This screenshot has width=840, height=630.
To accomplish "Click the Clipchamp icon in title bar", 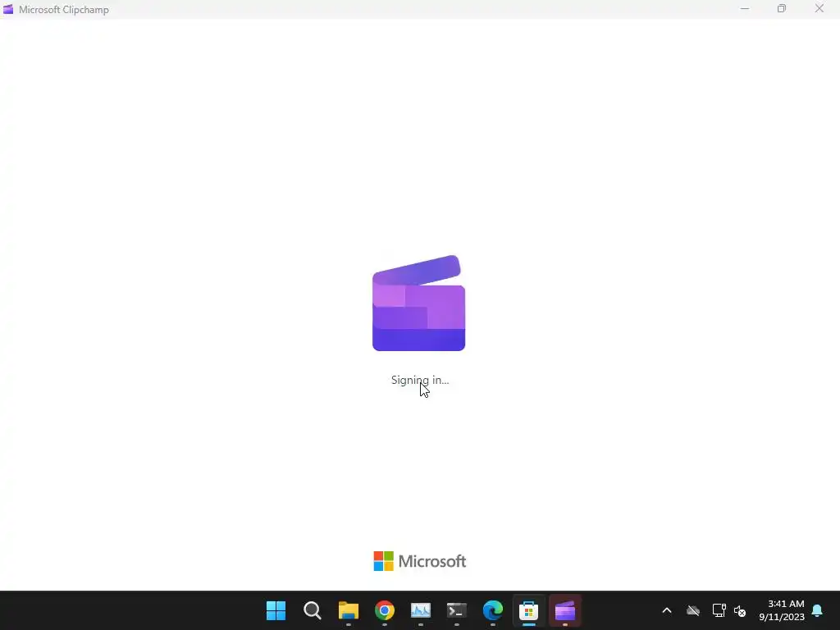I will [8, 9].
